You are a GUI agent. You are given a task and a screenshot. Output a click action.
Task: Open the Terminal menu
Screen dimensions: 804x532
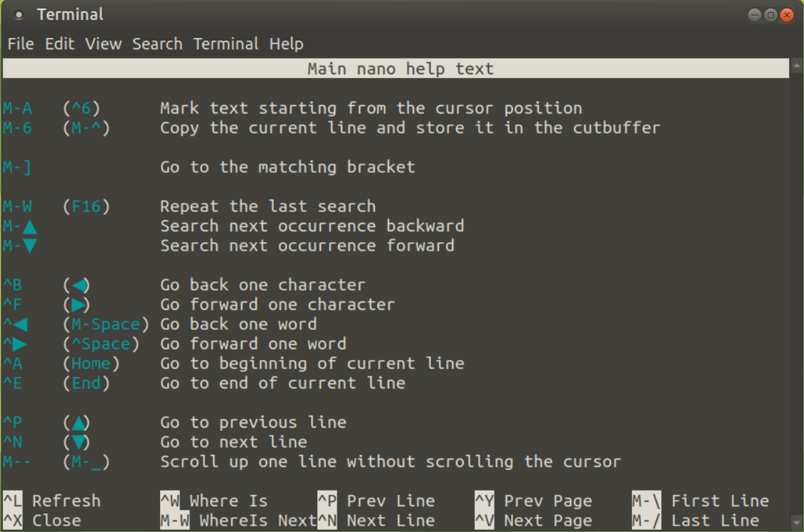227,44
